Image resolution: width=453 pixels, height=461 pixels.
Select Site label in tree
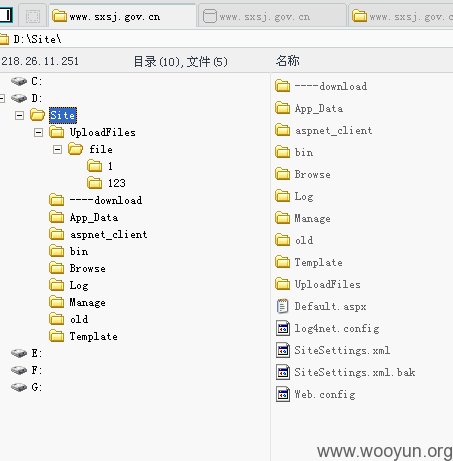tap(63, 115)
